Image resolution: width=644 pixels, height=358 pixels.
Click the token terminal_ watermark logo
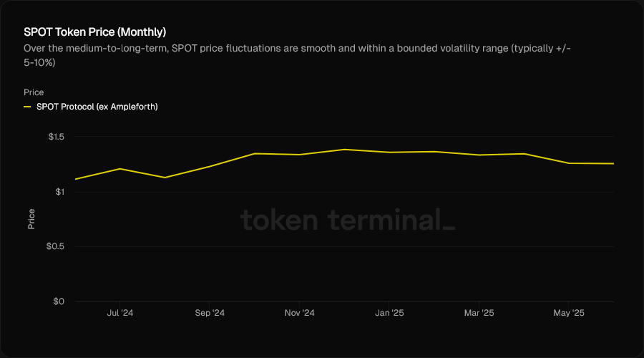pyautogui.click(x=347, y=221)
